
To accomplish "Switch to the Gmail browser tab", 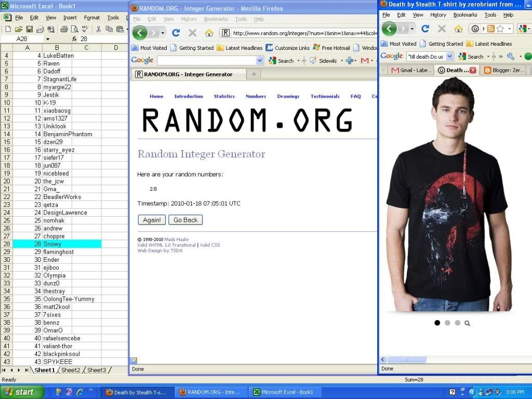I will click(x=411, y=70).
